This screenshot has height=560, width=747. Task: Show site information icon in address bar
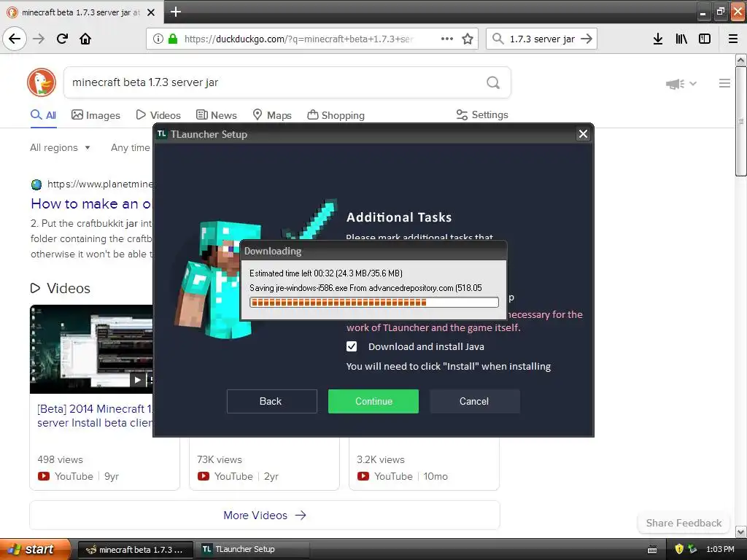tap(158, 39)
